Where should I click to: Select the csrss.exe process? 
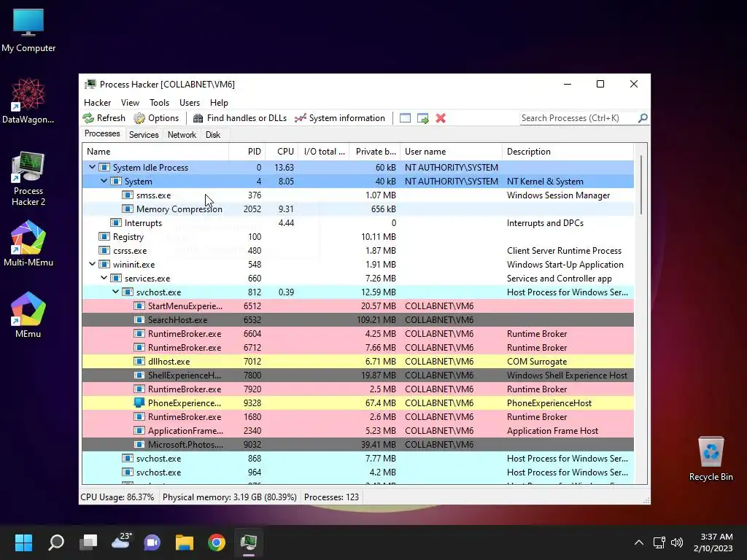coord(357,251)
